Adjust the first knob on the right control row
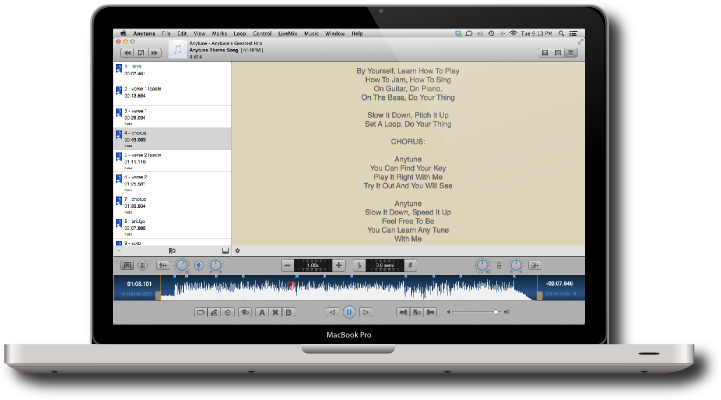This screenshot has height=400, width=721. click(x=482, y=265)
